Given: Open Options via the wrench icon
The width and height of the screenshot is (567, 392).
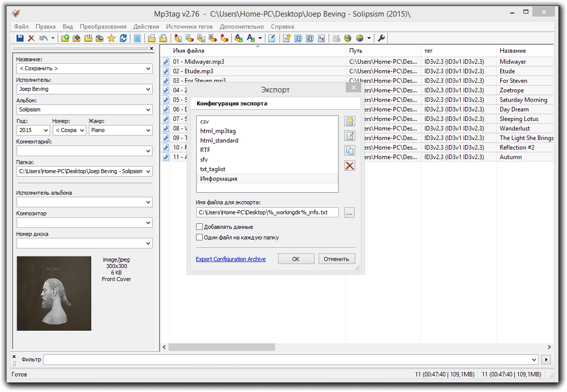Looking at the screenshot, I should [x=381, y=38].
